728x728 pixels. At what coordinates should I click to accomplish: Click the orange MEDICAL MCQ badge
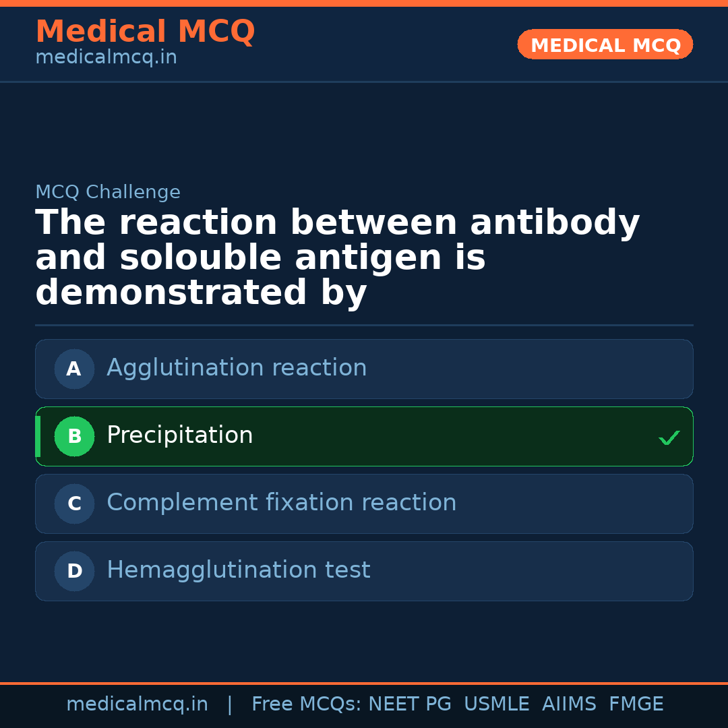[x=605, y=44]
